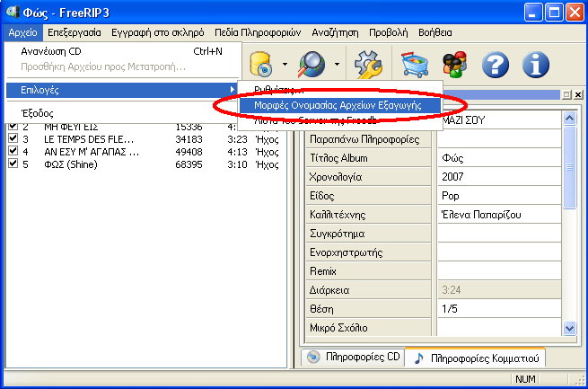Click the 49408 size value
Screen dimensions: 588x389
(189, 152)
